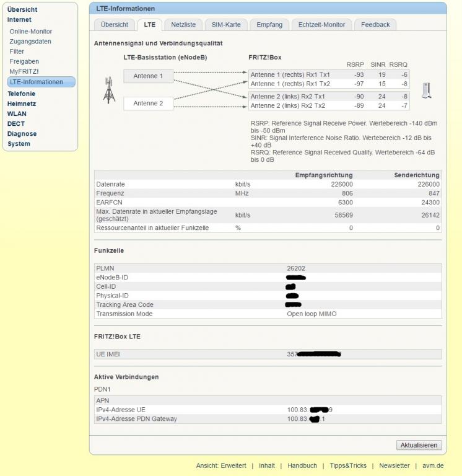Open Online-Monitor in the sidebar

30,31
